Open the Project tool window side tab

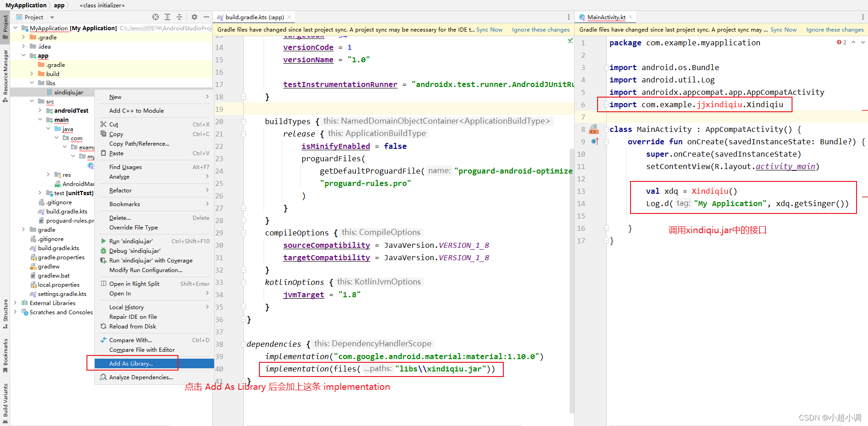coord(5,27)
